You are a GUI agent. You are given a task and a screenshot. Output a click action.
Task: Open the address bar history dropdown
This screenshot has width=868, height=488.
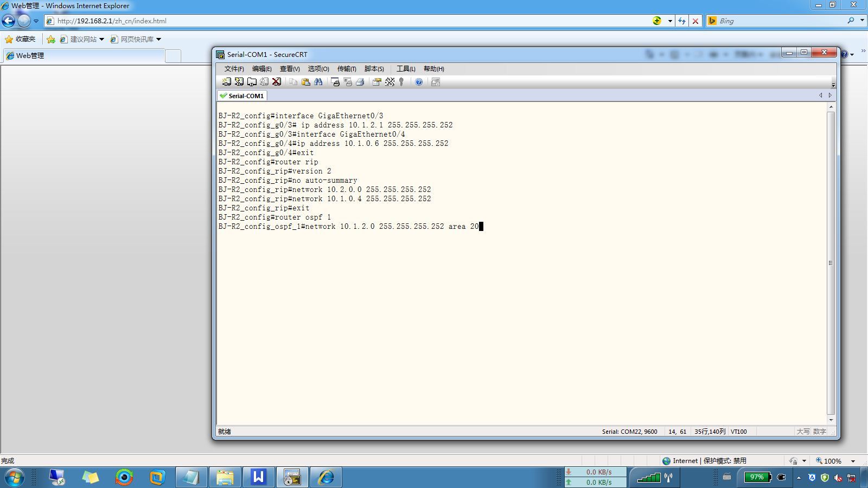coord(670,21)
